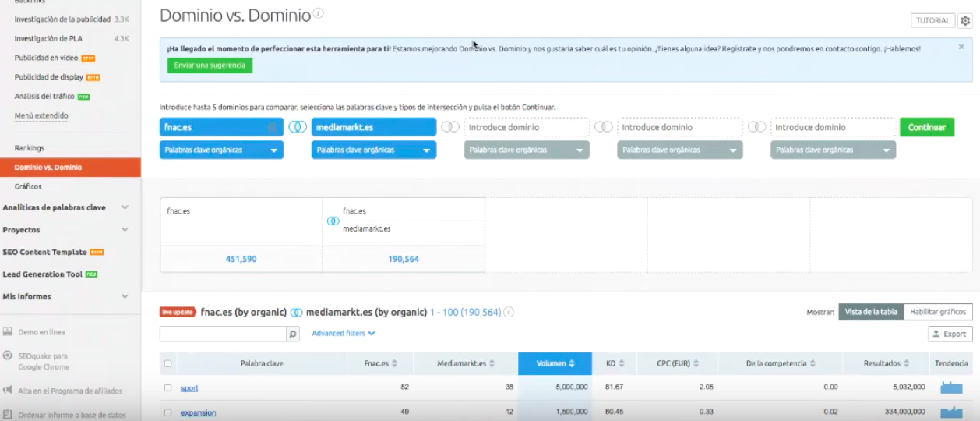980x421 pixels.
Task: Click the intersection icon before the fifth domain field
Action: point(757,127)
